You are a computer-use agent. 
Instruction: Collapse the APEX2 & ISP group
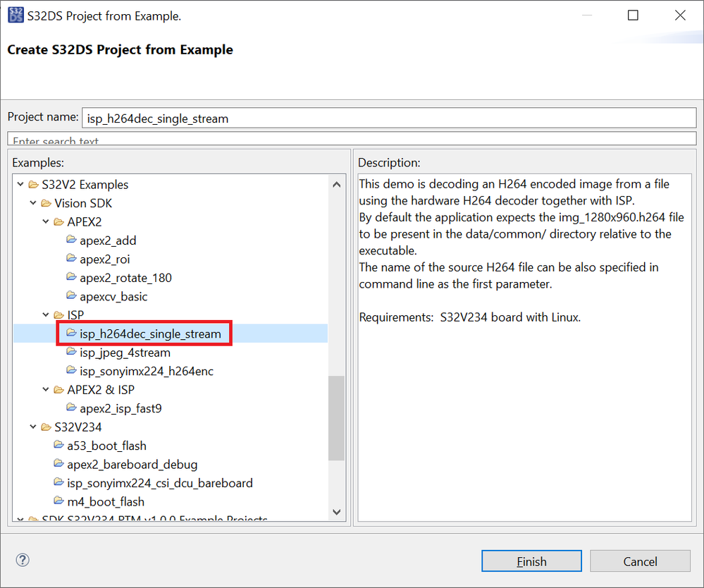[x=45, y=389]
